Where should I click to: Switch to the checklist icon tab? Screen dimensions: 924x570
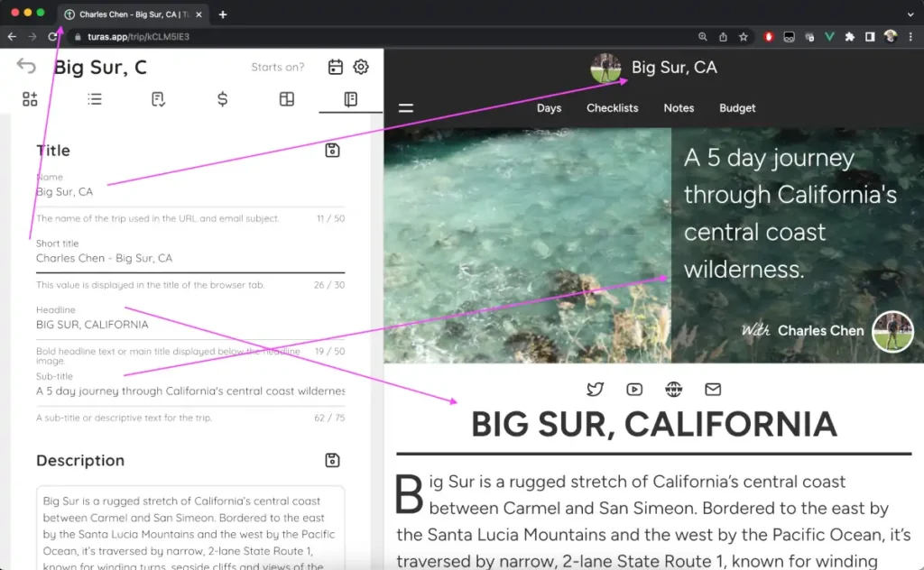tap(158, 99)
